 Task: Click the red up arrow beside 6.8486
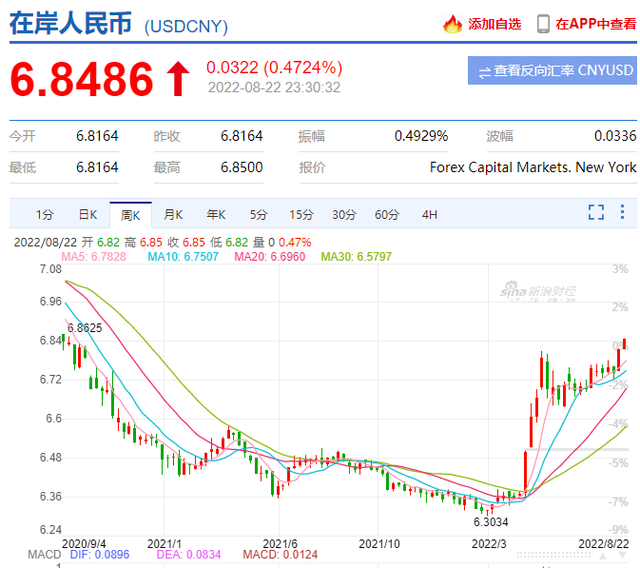coord(178,79)
